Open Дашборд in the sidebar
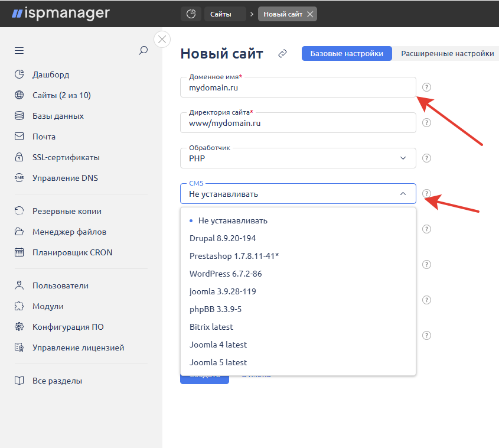 coord(51,74)
